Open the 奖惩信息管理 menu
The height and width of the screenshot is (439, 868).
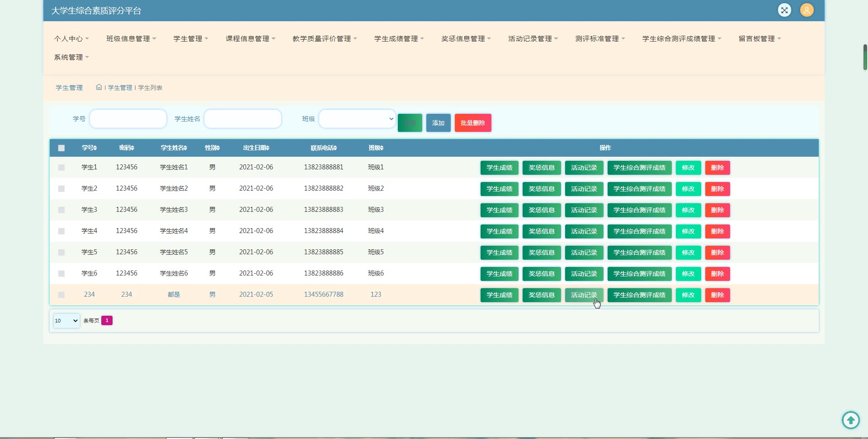point(466,39)
